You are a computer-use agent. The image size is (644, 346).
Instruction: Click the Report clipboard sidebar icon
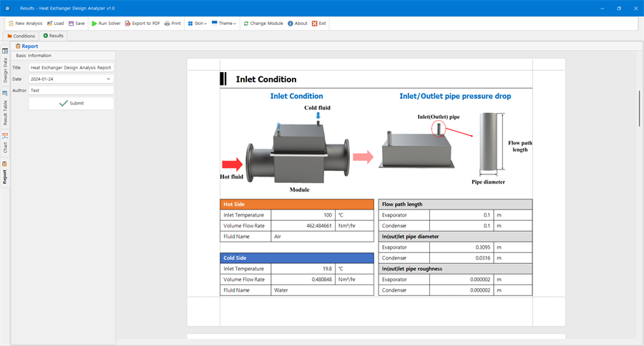point(4,164)
